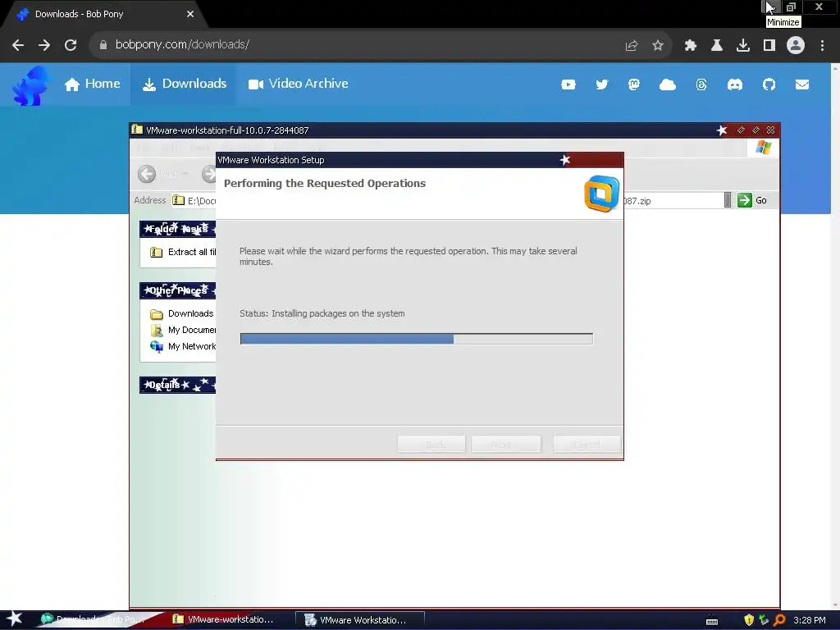840x630 pixels.
Task: Open the Video Archive nav link
Action: pos(298,84)
